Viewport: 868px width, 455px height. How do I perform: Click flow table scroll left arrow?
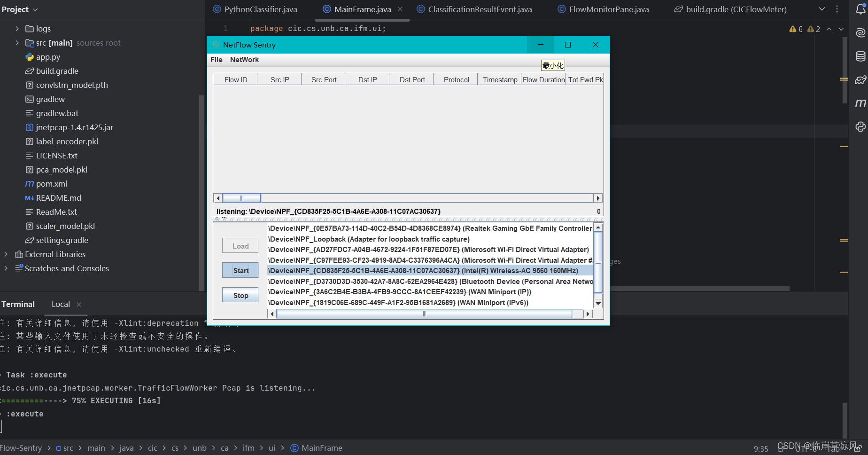click(218, 198)
